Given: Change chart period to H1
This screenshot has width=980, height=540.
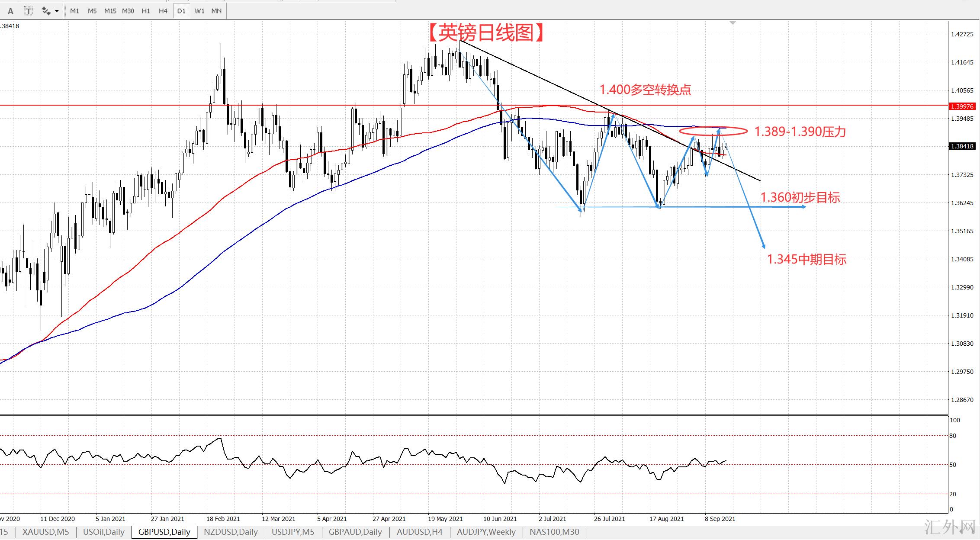Looking at the screenshot, I should (146, 11).
